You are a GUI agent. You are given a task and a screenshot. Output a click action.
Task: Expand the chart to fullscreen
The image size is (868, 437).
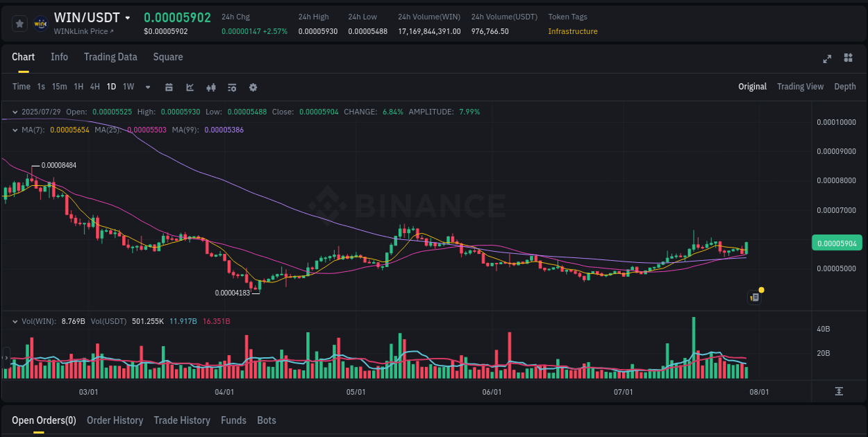click(827, 59)
